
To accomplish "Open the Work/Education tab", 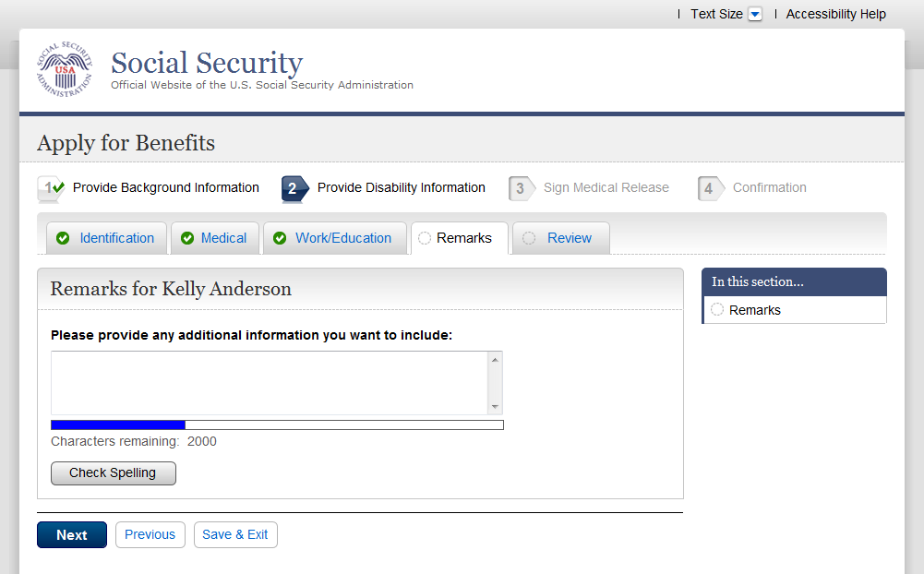I will click(342, 238).
